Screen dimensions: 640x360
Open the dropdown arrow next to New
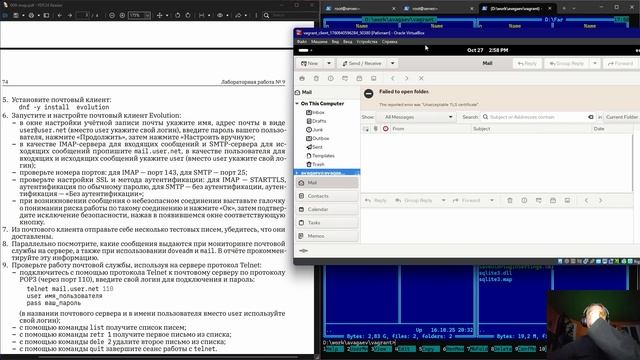click(x=329, y=63)
